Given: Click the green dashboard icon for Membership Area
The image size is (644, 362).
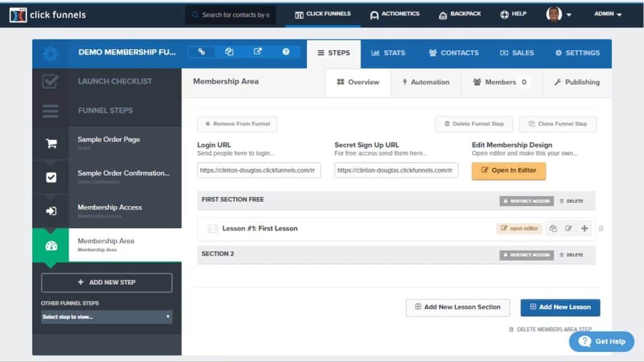Looking at the screenshot, I should coord(51,246).
